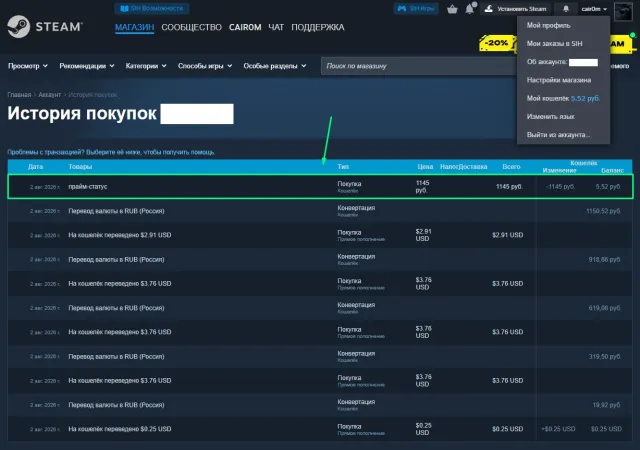Image resolution: width=640 pixels, height=450 pixels.
Task: Open На кошелёк переведено $2.91 USD row
Action: click(x=320, y=235)
